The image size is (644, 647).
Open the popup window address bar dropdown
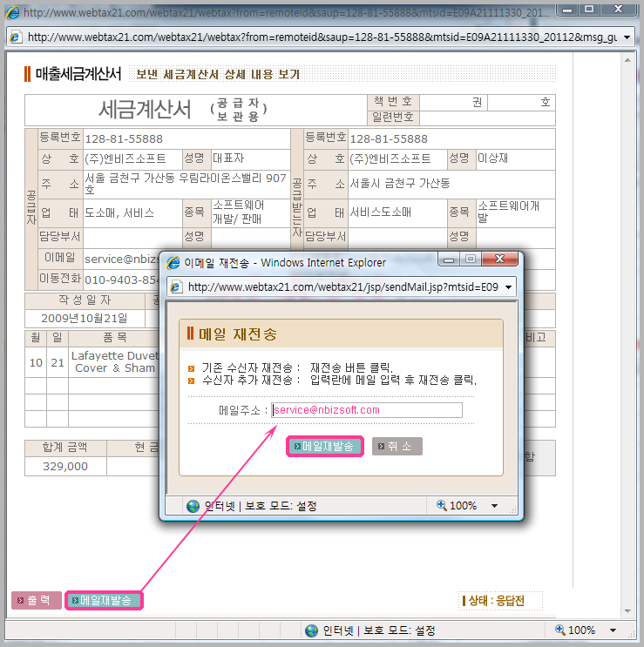509,286
